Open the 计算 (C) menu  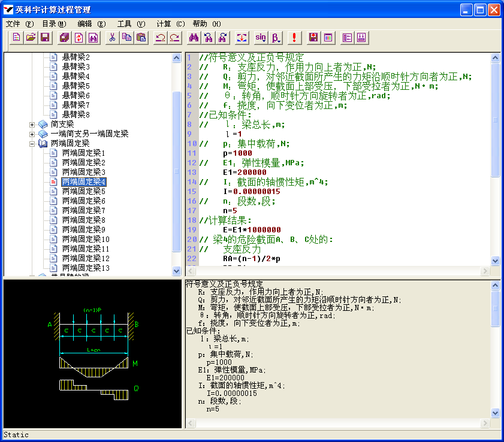[x=170, y=24]
